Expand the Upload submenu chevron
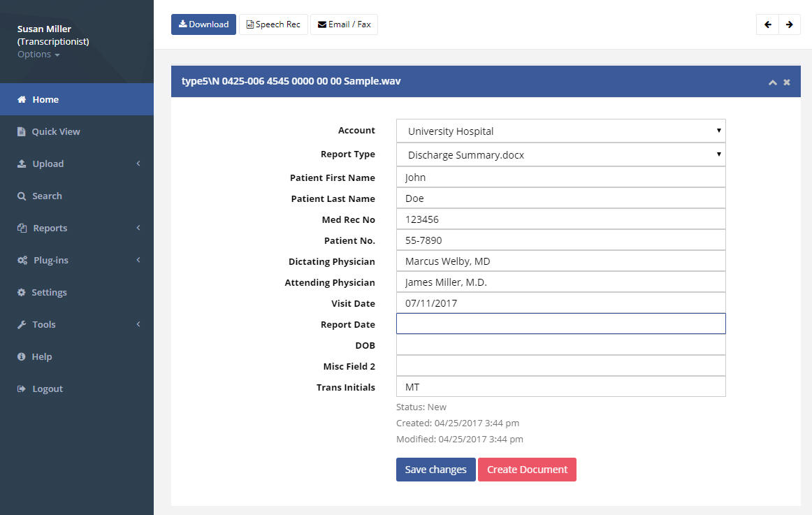Viewport: 812px width, 515px height. [138, 164]
